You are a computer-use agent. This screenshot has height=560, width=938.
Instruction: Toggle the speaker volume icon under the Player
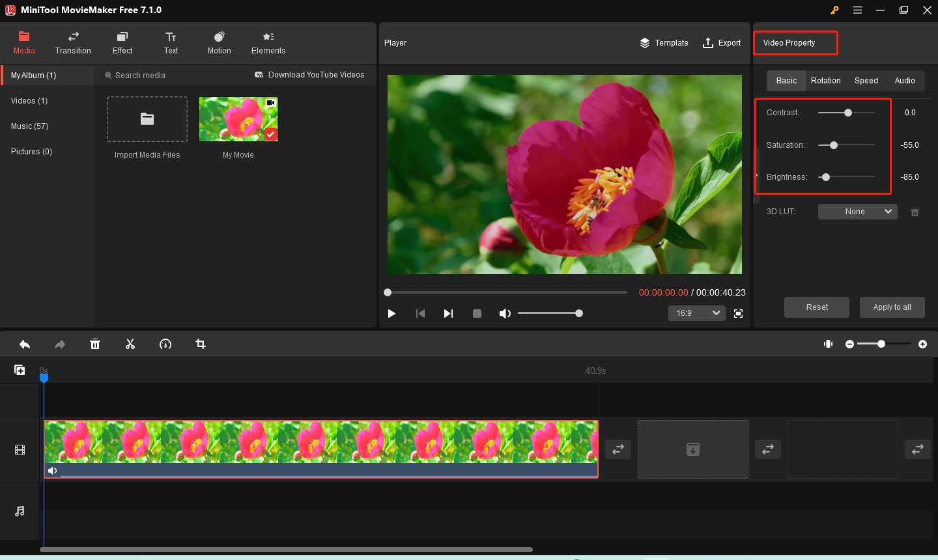coord(505,313)
